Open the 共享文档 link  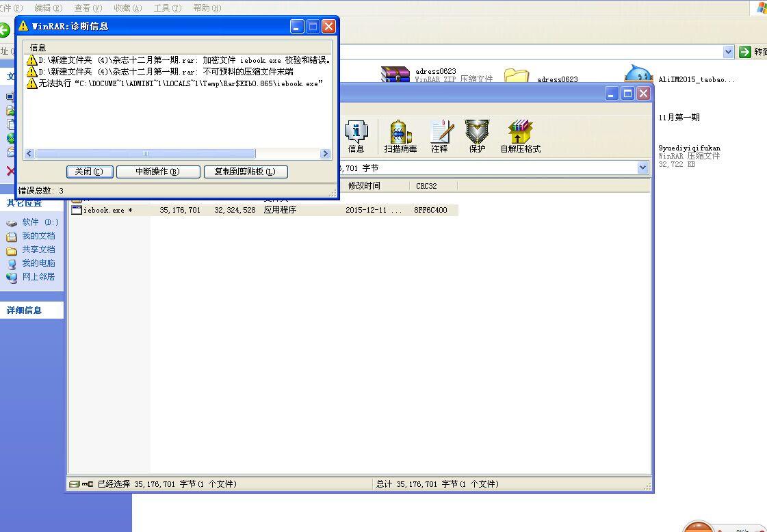coord(38,250)
